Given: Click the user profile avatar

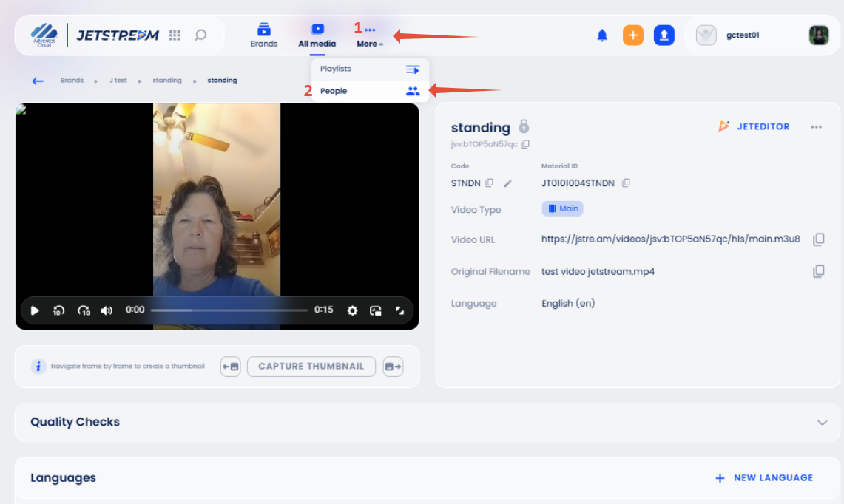Looking at the screenshot, I should click(819, 35).
